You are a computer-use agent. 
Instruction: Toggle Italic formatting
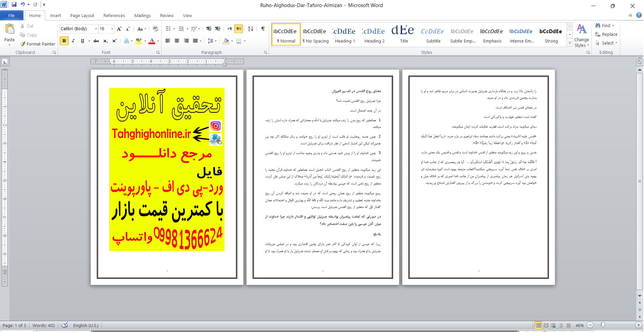point(73,41)
